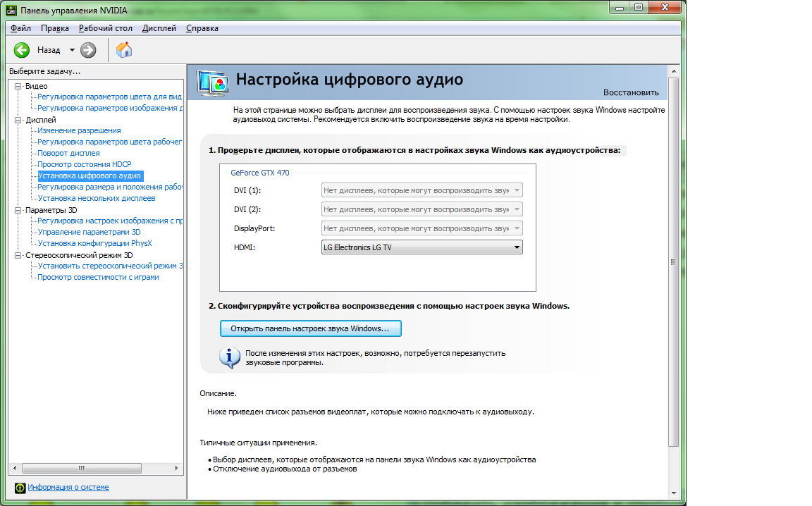Select Установка цифрового аудио task
812x506 pixels.
89,176
